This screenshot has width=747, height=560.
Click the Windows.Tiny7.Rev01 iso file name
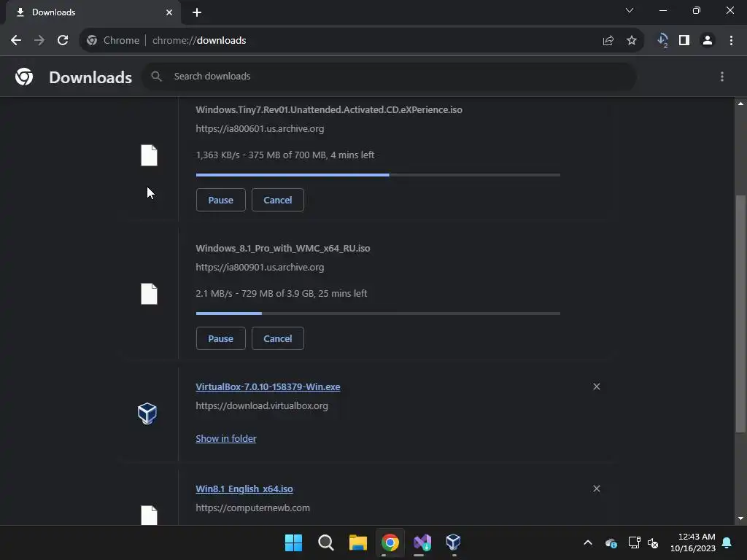[x=329, y=109]
